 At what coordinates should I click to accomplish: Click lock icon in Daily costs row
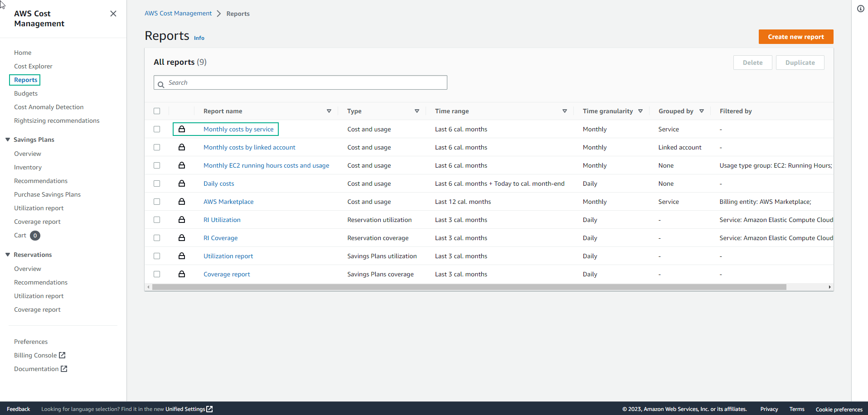coord(182,183)
